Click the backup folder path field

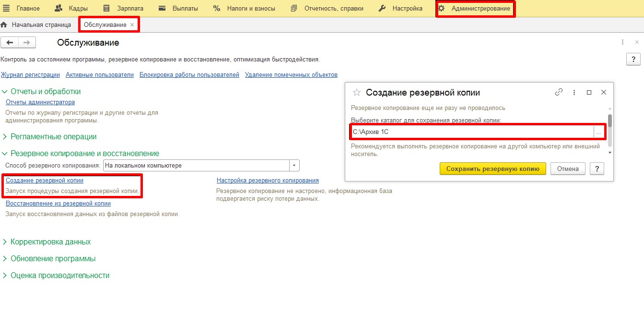(472, 132)
